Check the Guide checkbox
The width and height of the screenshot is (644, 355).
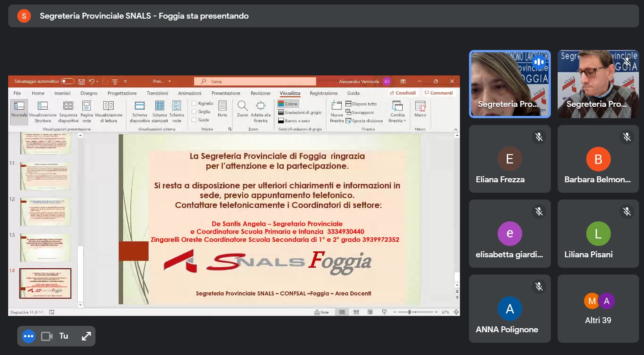point(194,120)
